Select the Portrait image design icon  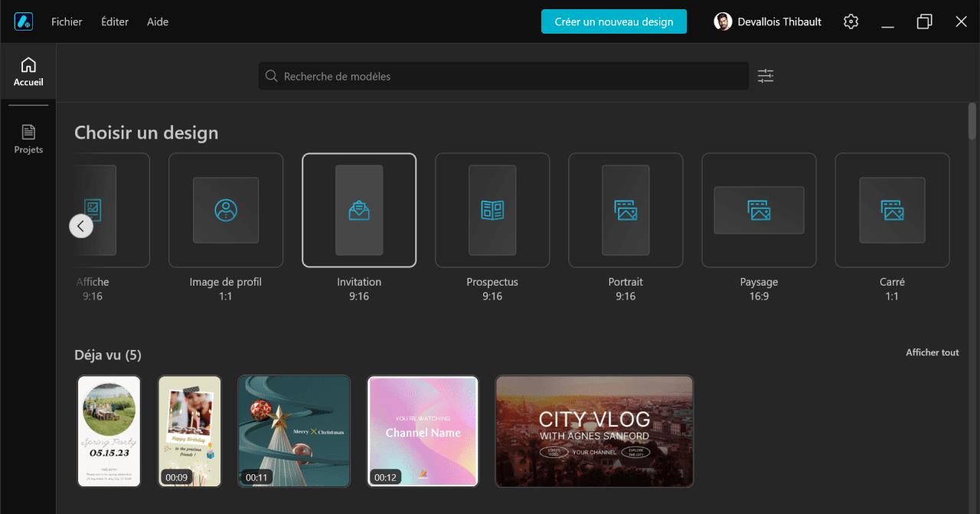coord(626,210)
